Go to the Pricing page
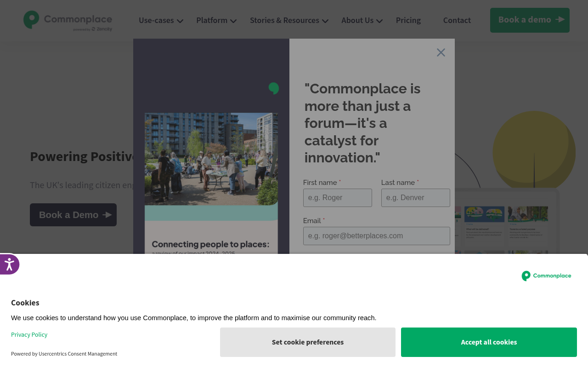The height and width of the screenshot is (368, 588). tap(408, 20)
